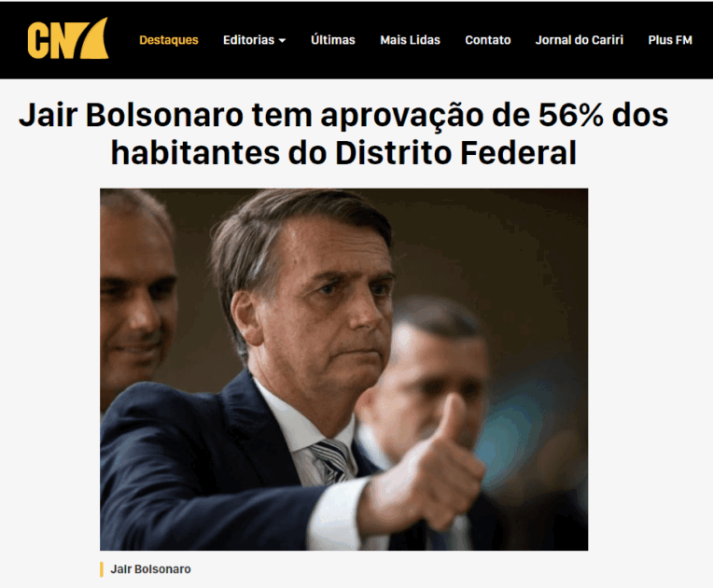Click the CN letters of the site logo

pyautogui.click(x=50, y=40)
